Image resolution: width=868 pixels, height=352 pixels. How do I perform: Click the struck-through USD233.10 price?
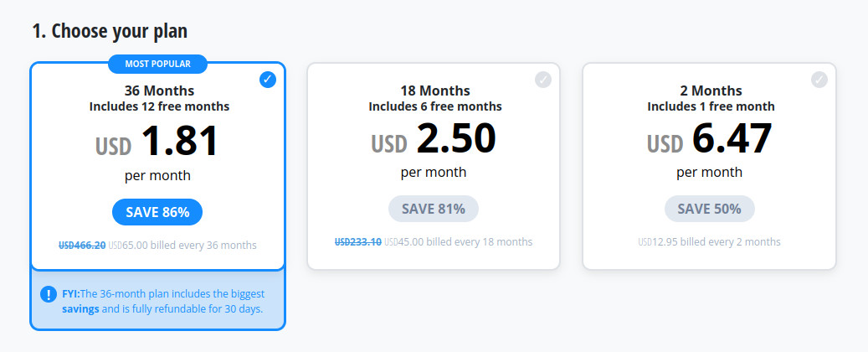[357, 241]
